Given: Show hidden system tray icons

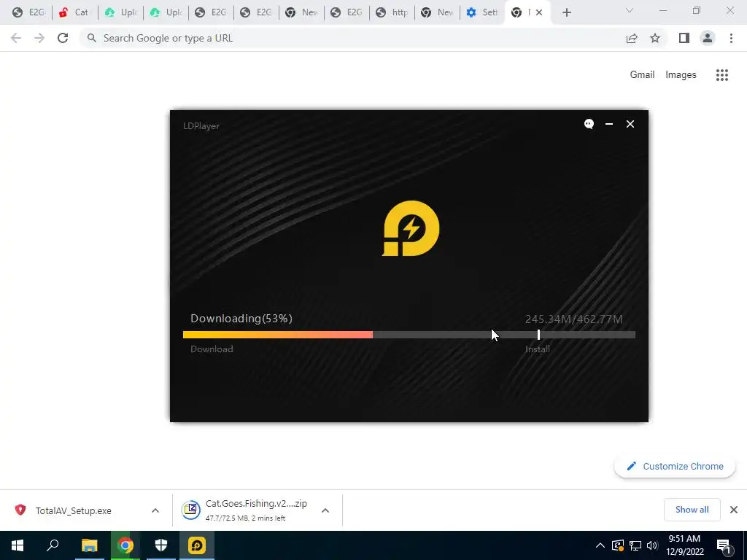Looking at the screenshot, I should tap(600, 545).
